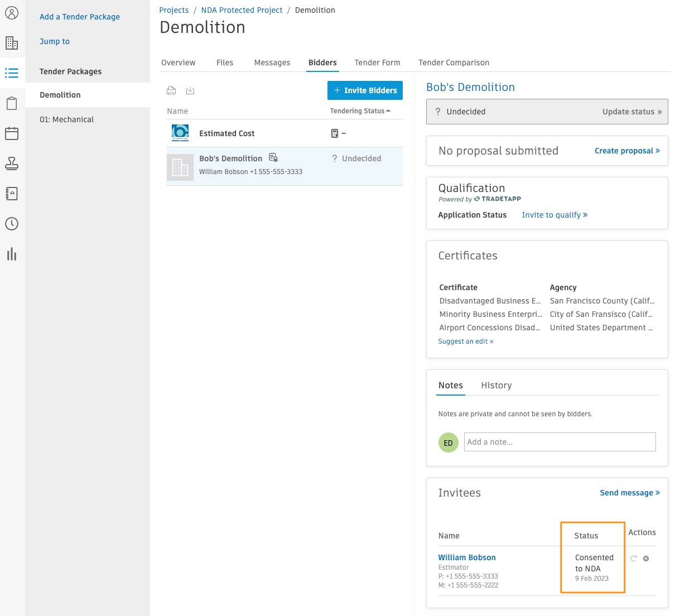Expand Update status on the Undecided bar
This screenshot has width=675, height=616.
632,112
